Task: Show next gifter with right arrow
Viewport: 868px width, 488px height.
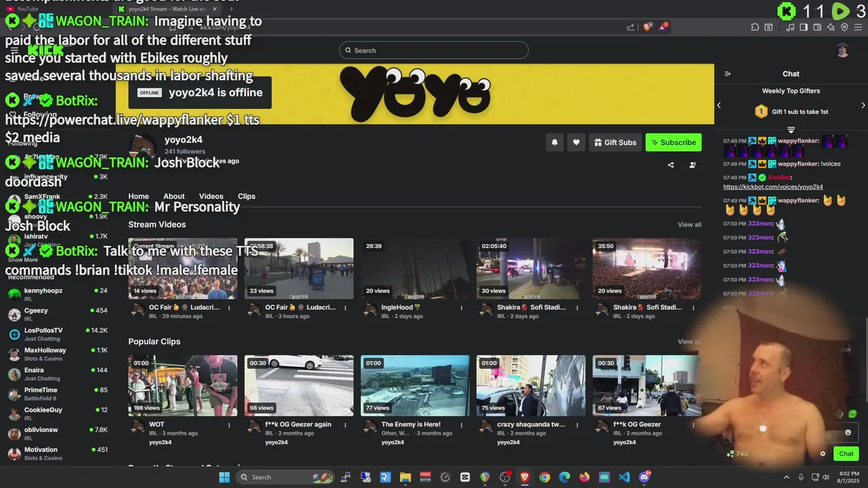Action: coord(863,106)
